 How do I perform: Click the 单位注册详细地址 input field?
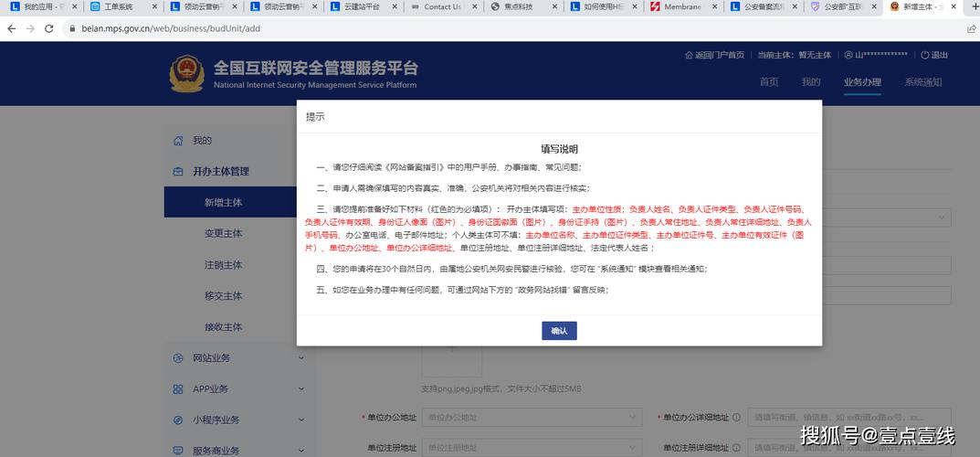[x=849, y=448]
